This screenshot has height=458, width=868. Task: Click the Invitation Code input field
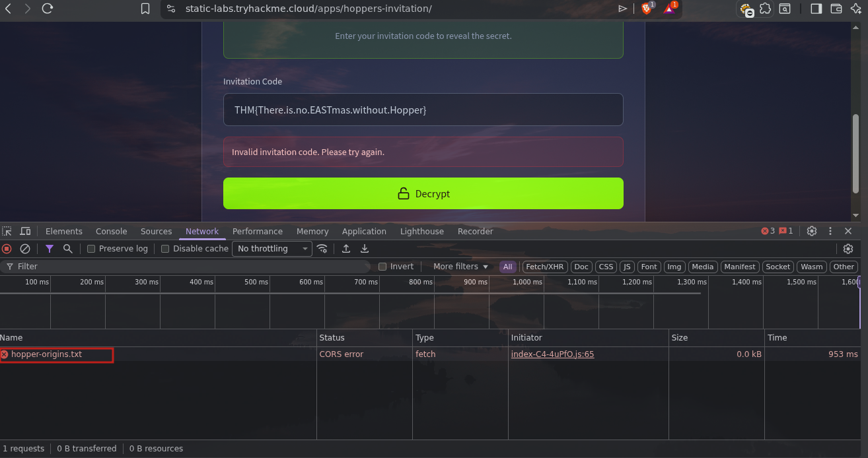(x=423, y=110)
